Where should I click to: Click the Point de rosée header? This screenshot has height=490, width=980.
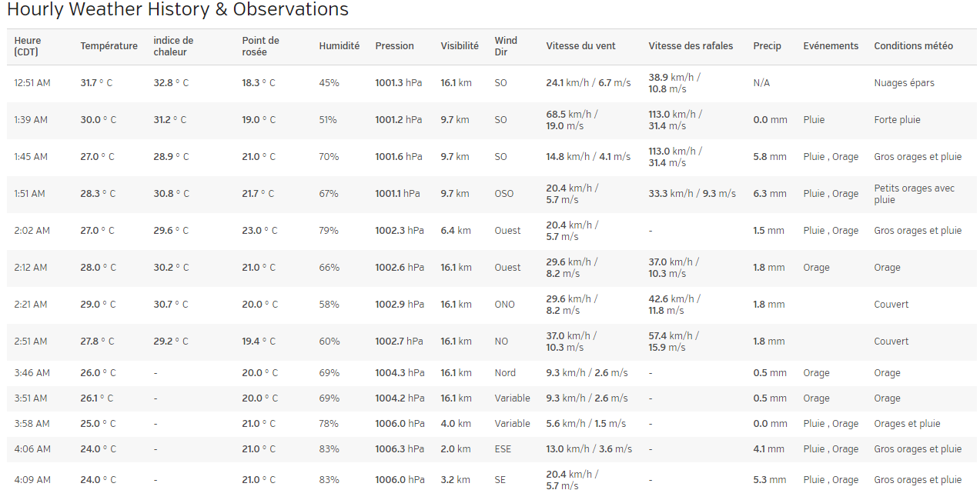(x=260, y=46)
